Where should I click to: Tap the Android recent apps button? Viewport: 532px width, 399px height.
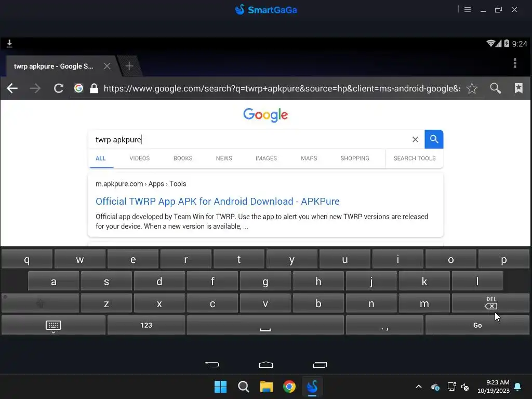coord(320,365)
